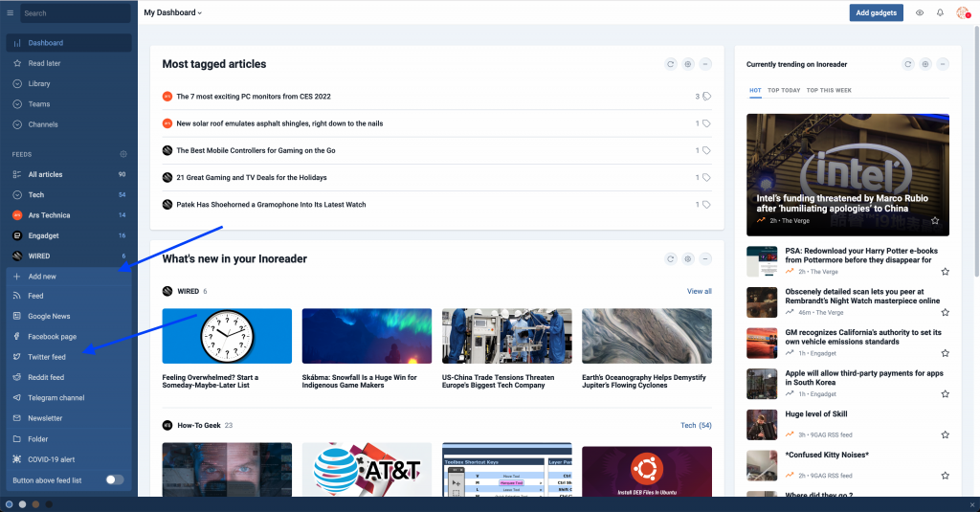Open Skábma Snowfall article thumbnail

coord(367,336)
